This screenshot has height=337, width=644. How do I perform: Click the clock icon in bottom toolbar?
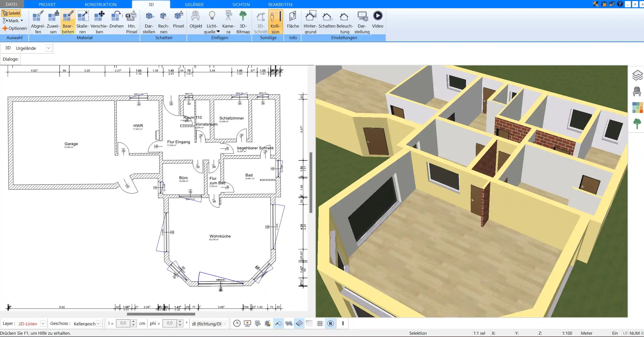[x=237, y=323]
